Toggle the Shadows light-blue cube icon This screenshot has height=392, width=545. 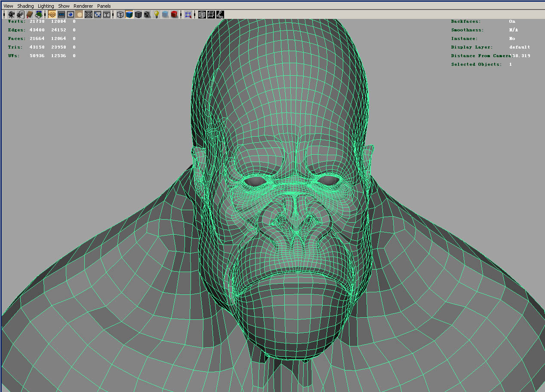tap(165, 15)
